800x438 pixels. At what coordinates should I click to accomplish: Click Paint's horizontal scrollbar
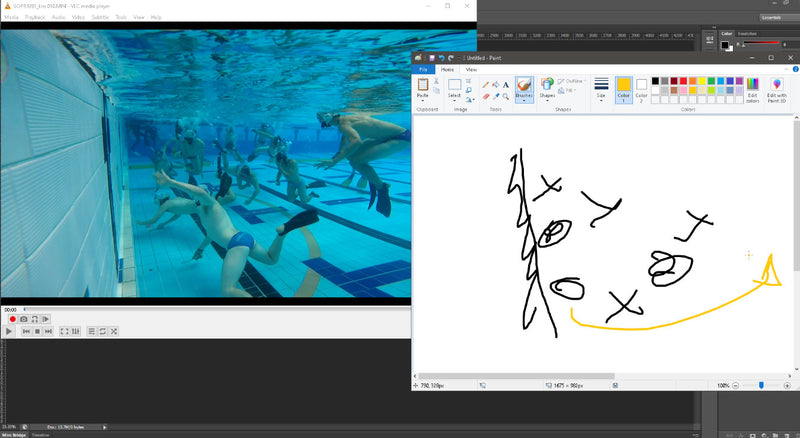click(516, 376)
